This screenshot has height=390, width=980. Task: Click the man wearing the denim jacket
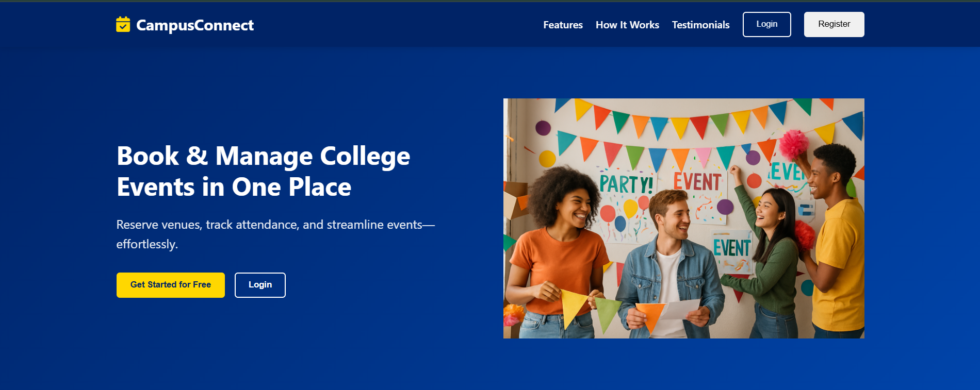coord(671,268)
